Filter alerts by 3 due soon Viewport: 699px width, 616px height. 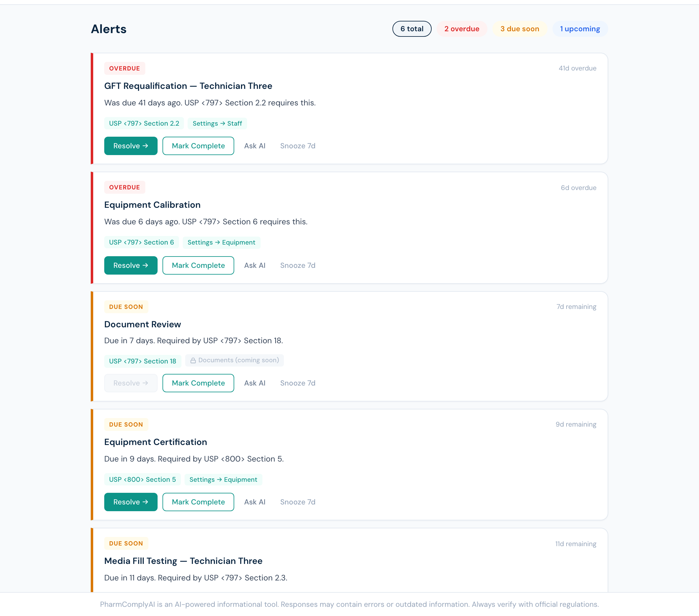pyautogui.click(x=520, y=29)
